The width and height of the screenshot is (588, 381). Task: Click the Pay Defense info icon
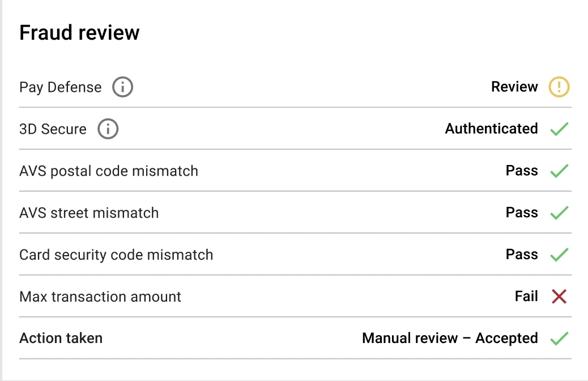click(x=122, y=87)
